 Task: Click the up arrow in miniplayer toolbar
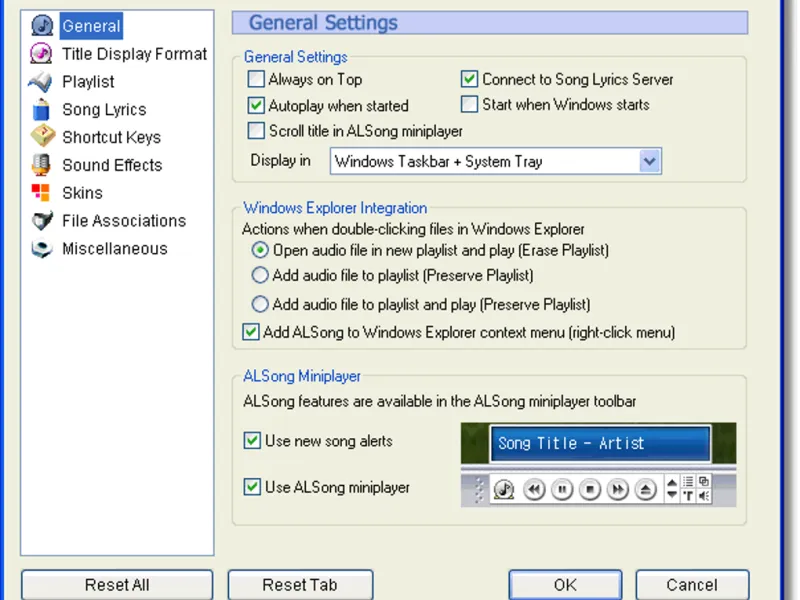coord(672,483)
